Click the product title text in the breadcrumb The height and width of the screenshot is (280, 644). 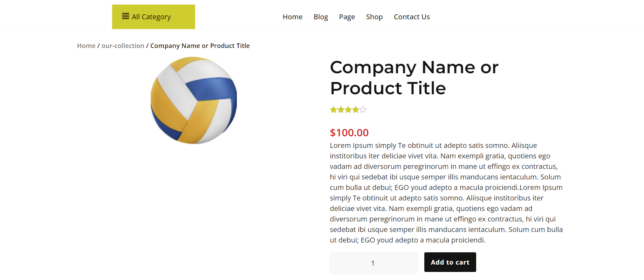click(200, 46)
